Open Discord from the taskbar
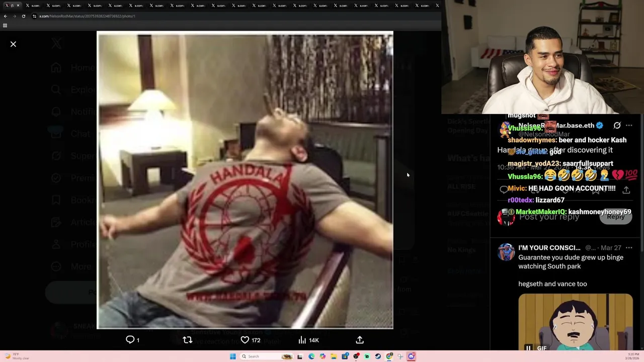The width and height of the screenshot is (644, 362). pos(411,356)
